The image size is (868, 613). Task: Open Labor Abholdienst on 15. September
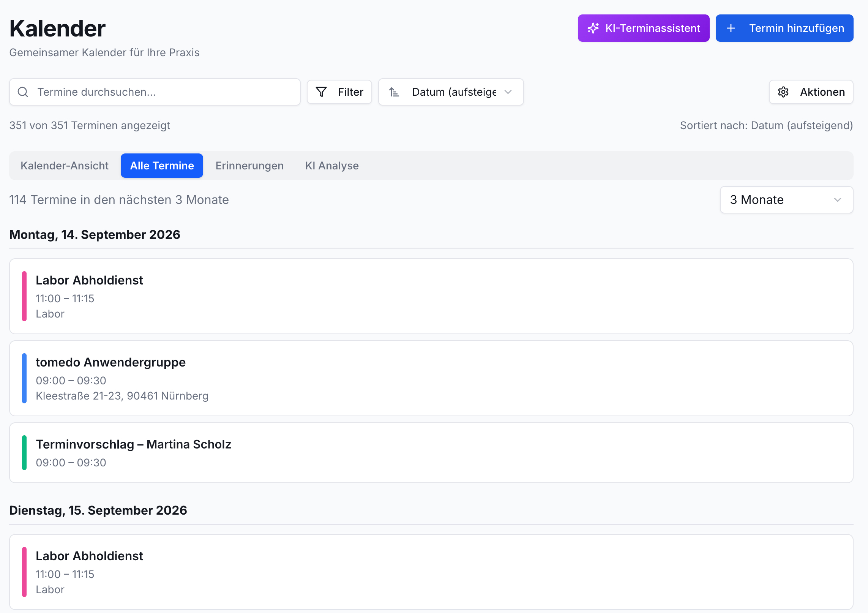pos(431,572)
